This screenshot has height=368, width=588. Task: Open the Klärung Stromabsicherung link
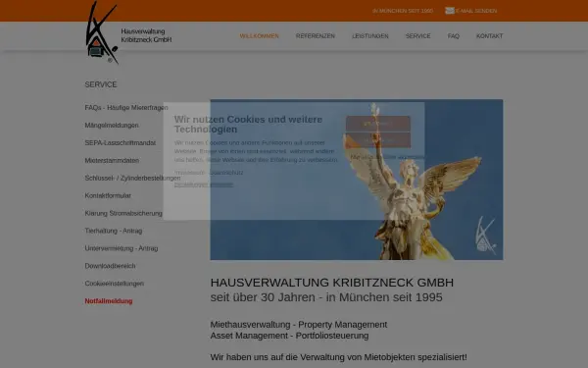(x=123, y=213)
